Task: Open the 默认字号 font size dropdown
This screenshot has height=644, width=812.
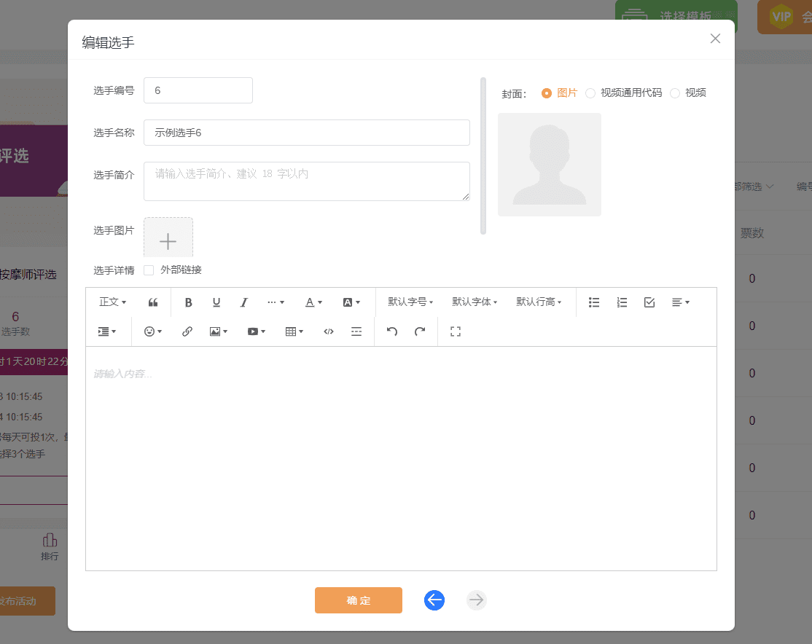Action: (x=410, y=302)
